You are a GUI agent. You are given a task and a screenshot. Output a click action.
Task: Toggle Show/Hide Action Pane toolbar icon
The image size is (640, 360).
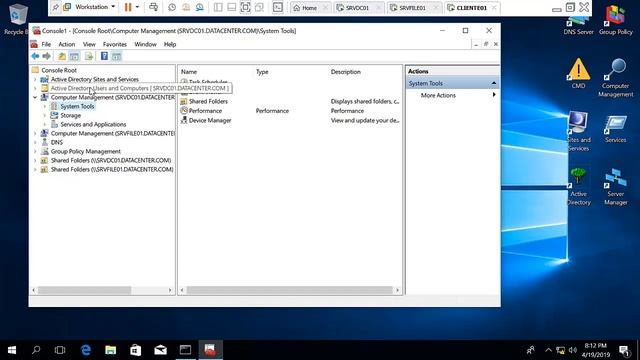click(x=116, y=56)
